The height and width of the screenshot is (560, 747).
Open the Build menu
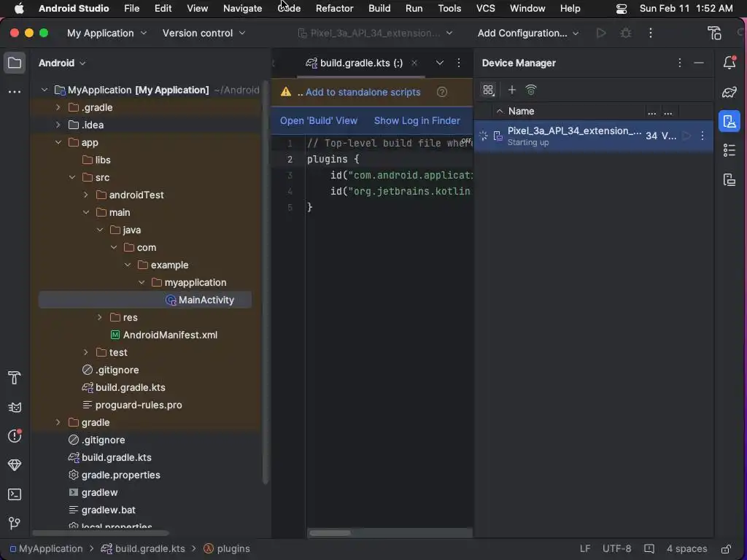pyautogui.click(x=379, y=9)
